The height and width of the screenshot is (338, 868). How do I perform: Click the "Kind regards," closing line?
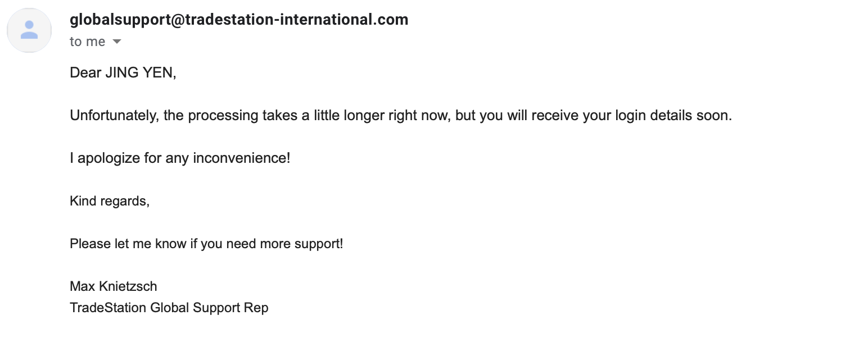(110, 201)
